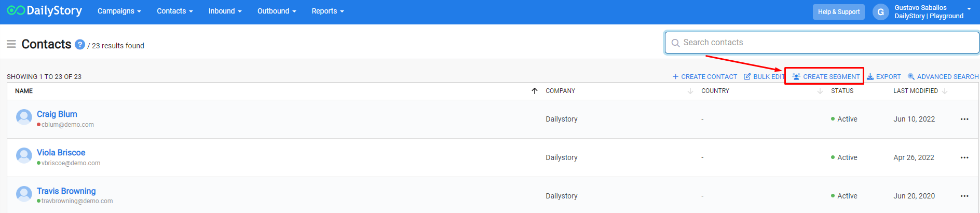Click the Create Segment button

826,76
